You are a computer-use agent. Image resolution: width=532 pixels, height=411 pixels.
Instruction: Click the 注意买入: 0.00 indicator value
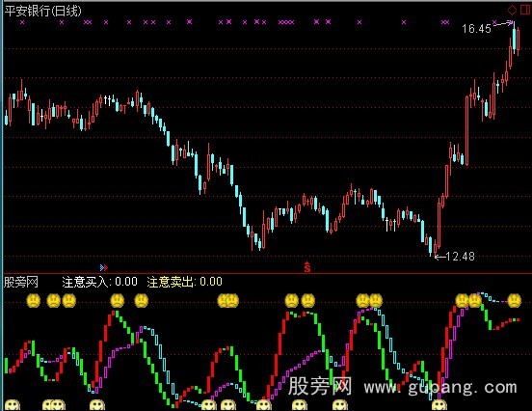tap(100, 282)
